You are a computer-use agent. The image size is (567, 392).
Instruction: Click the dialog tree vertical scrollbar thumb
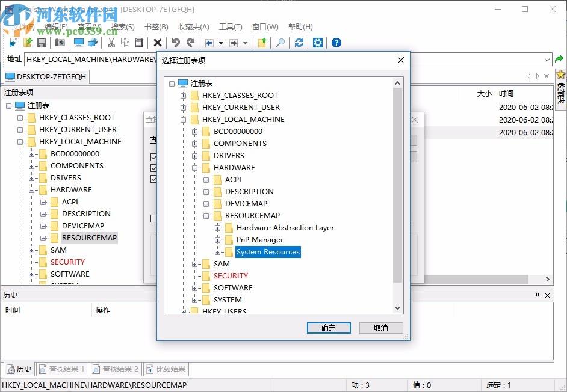[x=397, y=185]
